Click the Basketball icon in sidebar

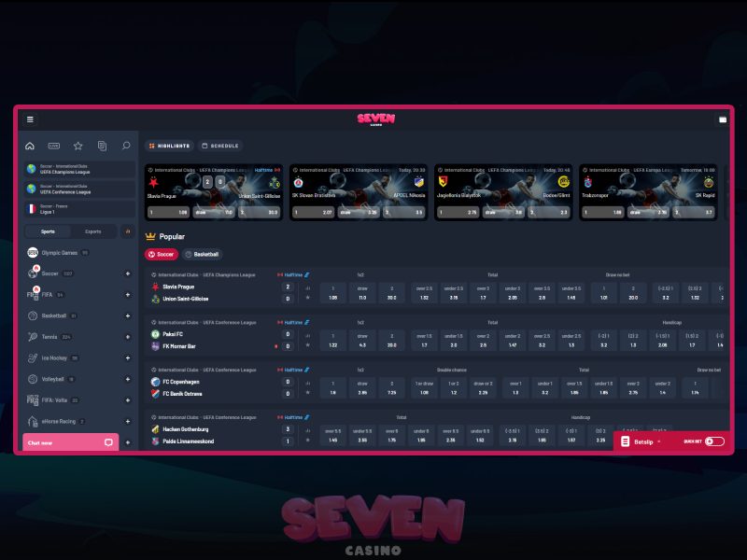pos(33,315)
